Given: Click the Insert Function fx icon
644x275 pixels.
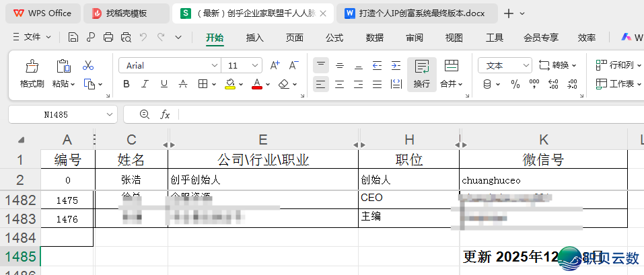Looking at the screenshot, I should coord(165,115).
